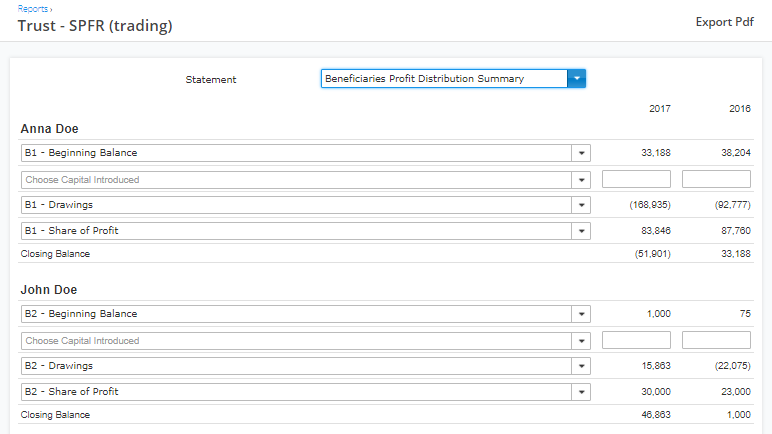Expand B1 - Beginning Balance dropdown arrow
Image resolution: width=772 pixels, height=434 pixels.
(581, 153)
